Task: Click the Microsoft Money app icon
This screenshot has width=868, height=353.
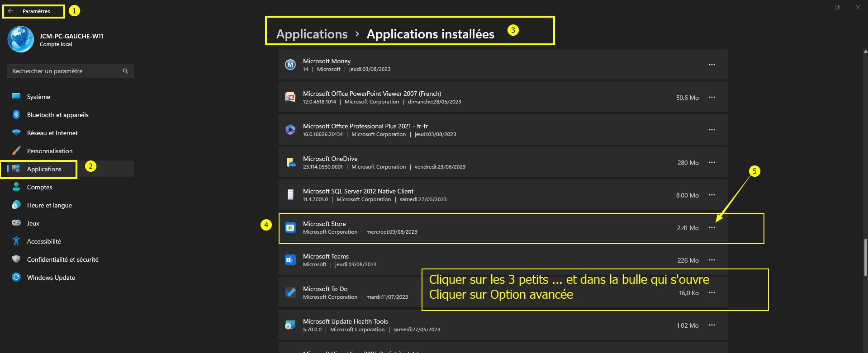Action: click(x=290, y=65)
